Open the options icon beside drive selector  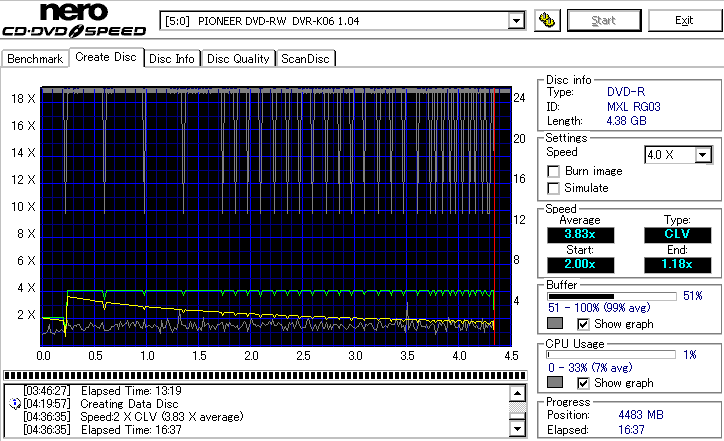[x=547, y=20]
